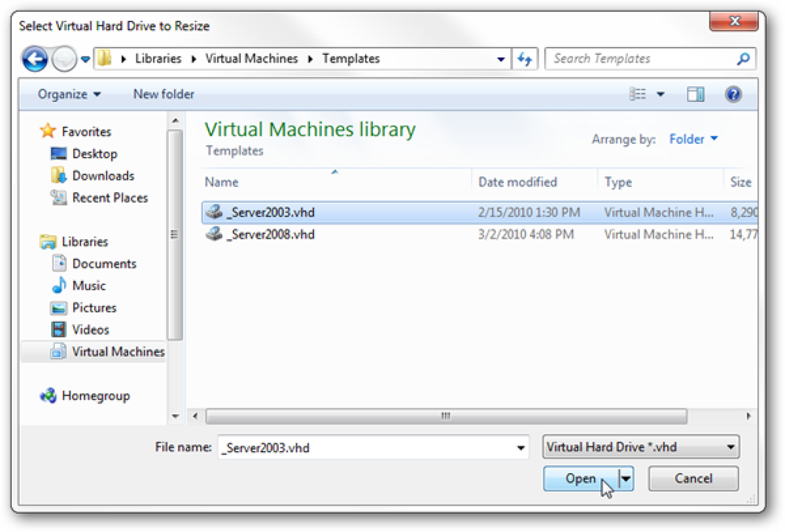Select the _Server2008.vhd file
This screenshot has height=532, width=785.
point(480,235)
